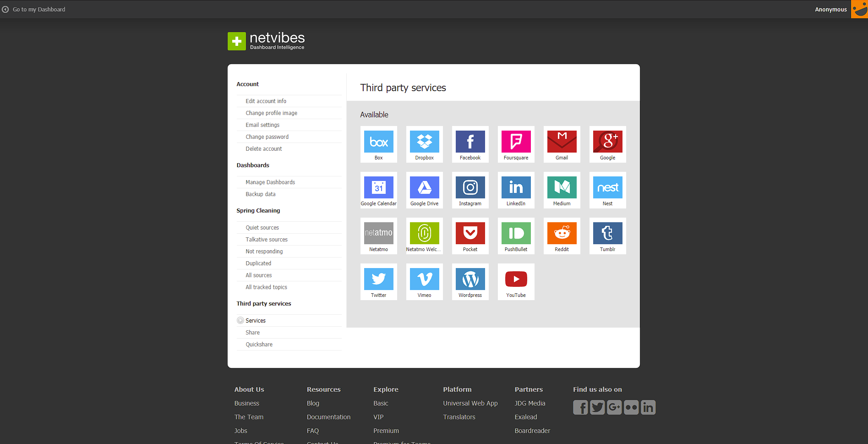The image size is (868, 444).
Task: Go to my Dashboard
Action: click(34, 9)
